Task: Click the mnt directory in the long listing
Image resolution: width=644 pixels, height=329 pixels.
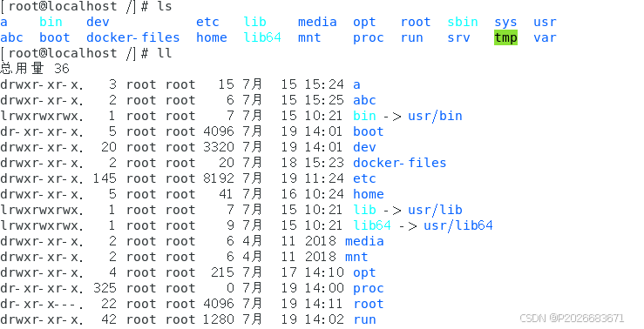Action: point(356,257)
